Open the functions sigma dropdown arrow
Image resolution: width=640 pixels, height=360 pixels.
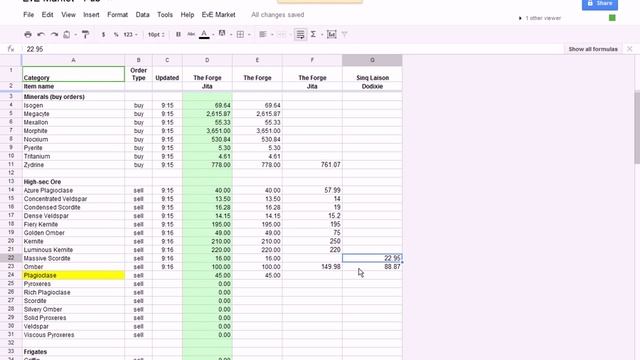(x=322, y=35)
